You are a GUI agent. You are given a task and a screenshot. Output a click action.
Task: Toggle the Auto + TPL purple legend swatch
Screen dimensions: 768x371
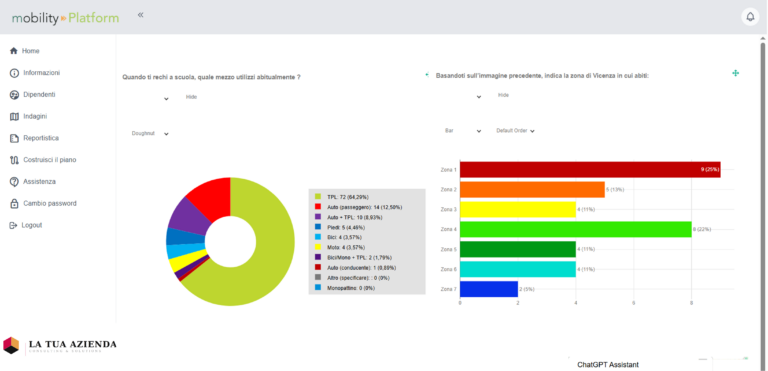coord(317,217)
